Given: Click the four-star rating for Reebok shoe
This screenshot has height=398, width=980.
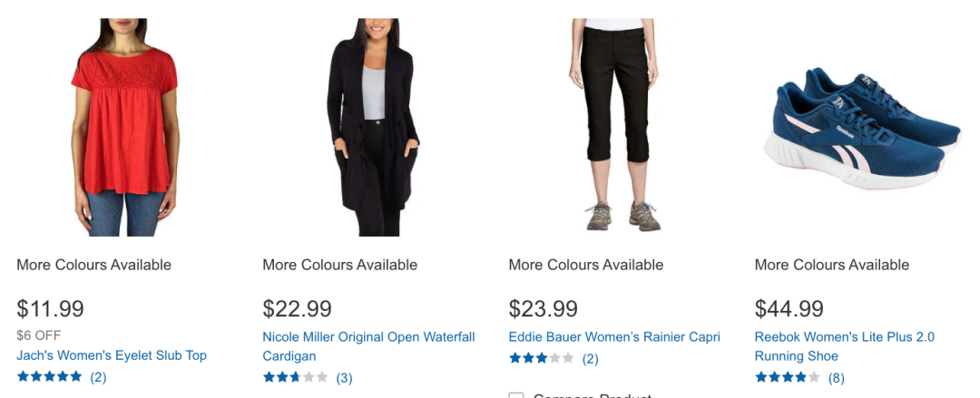Looking at the screenshot, I should [788, 377].
